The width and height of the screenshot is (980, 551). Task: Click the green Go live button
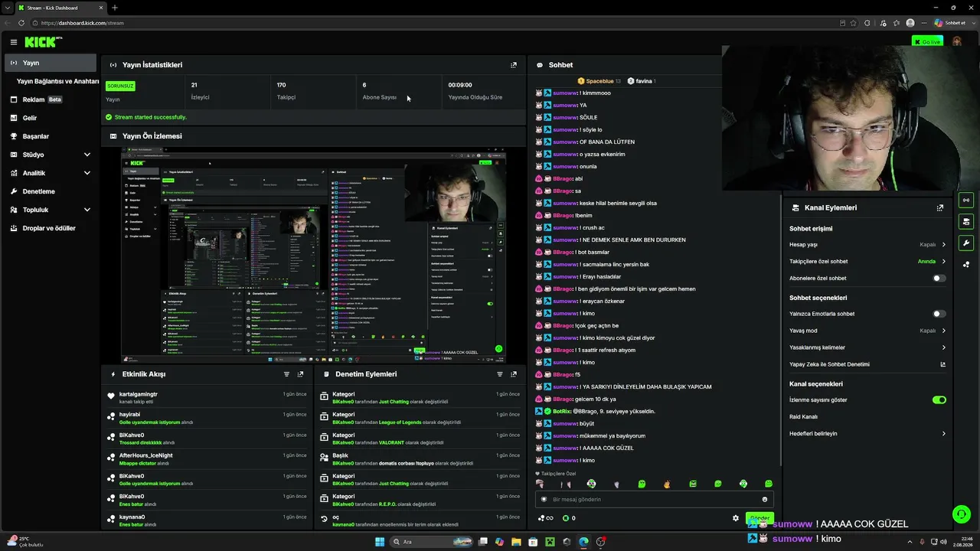pyautogui.click(x=927, y=41)
